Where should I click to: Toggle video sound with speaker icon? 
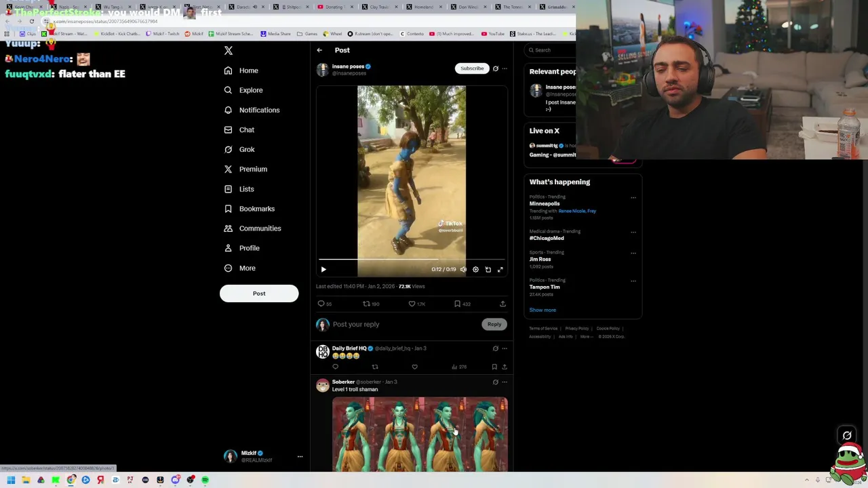coord(463,270)
